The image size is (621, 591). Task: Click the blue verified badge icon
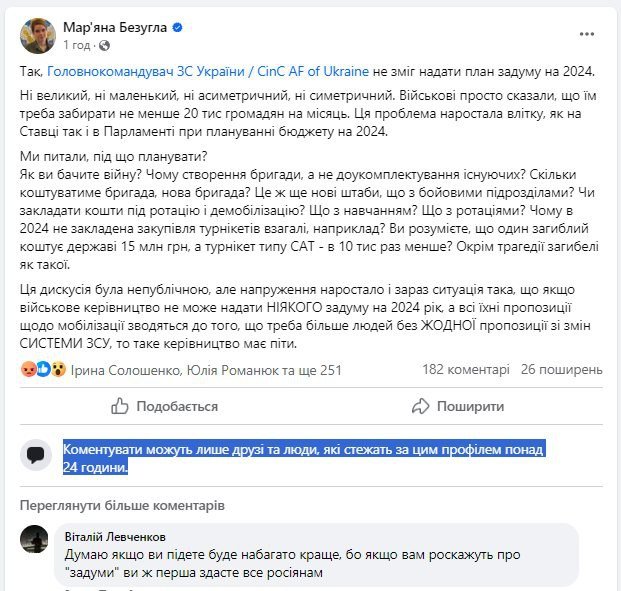177,27
